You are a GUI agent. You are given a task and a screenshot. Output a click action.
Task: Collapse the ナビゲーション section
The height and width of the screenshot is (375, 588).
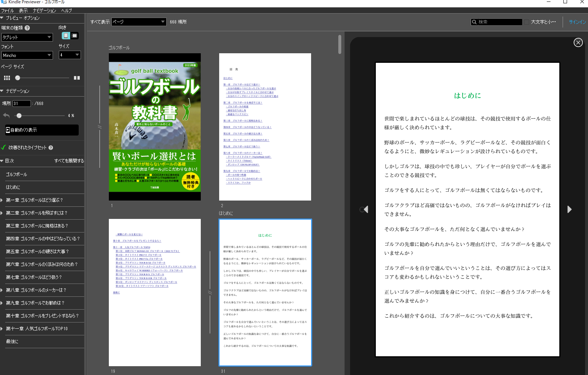pyautogui.click(x=2, y=91)
